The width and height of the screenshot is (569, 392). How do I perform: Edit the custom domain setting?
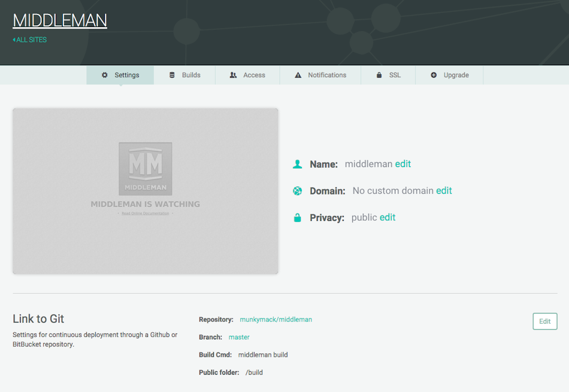click(444, 191)
